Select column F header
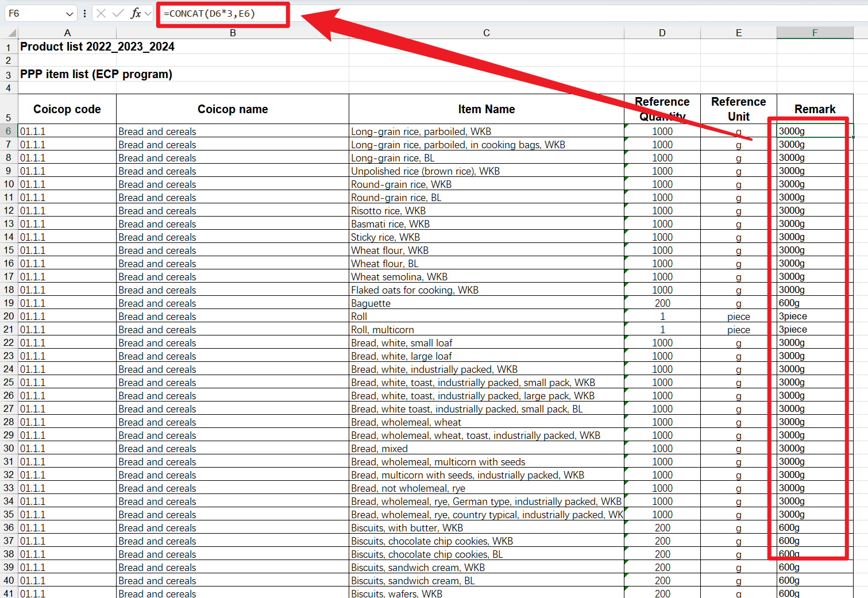This screenshot has width=868, height=598. tap(815, 33)
